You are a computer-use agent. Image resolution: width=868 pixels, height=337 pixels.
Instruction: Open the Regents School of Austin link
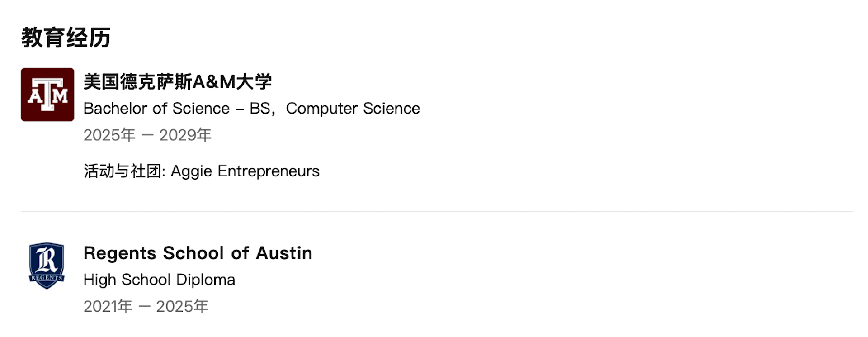(198, 253)
